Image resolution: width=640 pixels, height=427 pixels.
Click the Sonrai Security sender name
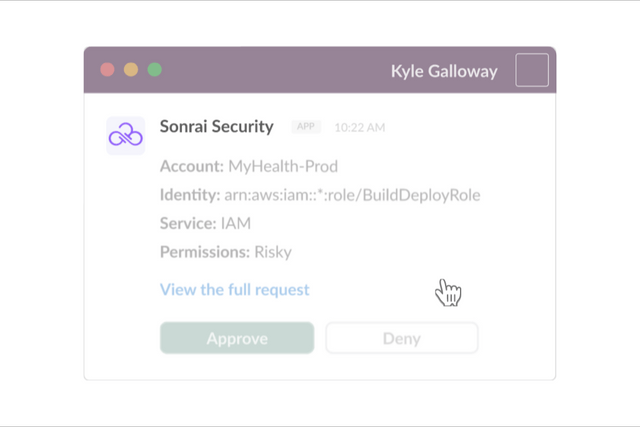217,127
